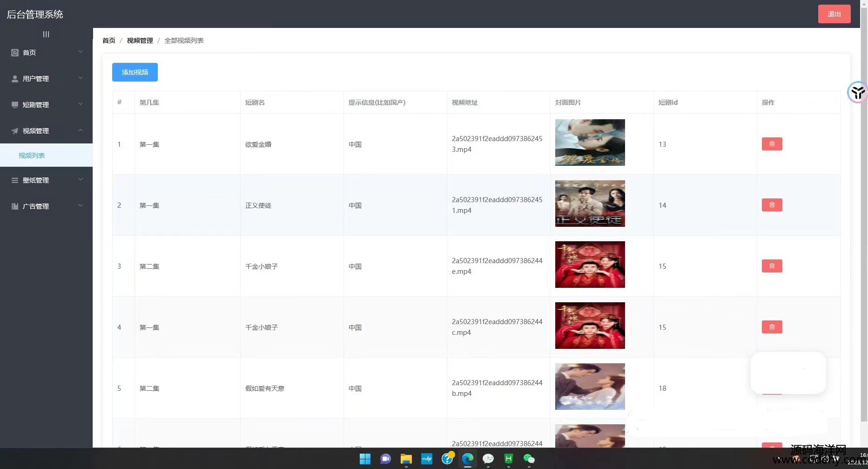Expand the 广告管理 menu chevron
Viewport: 868px width, 469px height.
click(81, 206)
